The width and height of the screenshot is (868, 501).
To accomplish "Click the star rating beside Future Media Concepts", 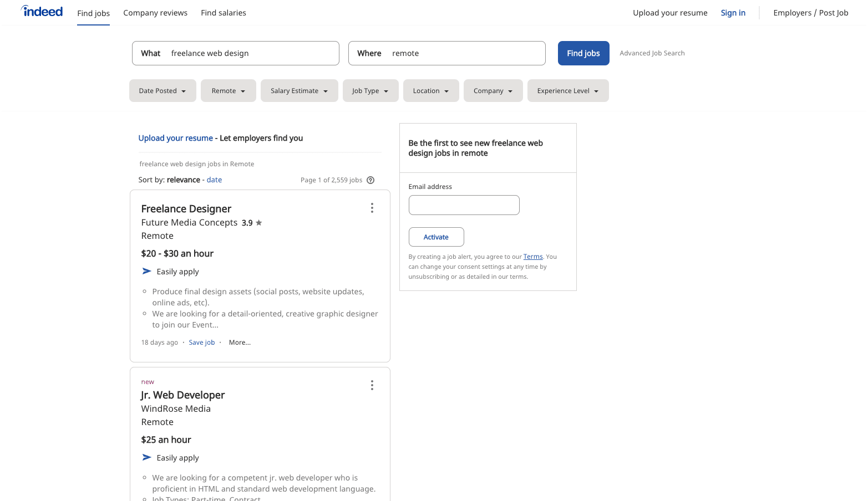I will [x=259, y=222].
